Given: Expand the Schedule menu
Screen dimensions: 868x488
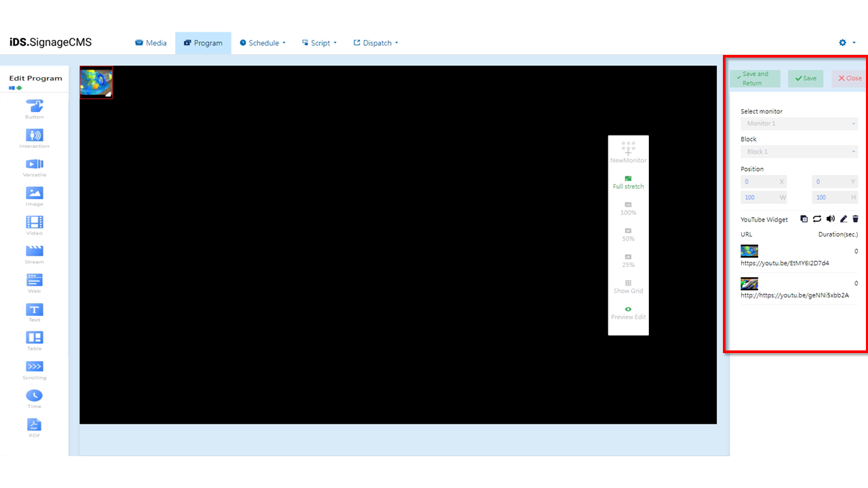Looking at the screenshot, I should pos(262,42).
